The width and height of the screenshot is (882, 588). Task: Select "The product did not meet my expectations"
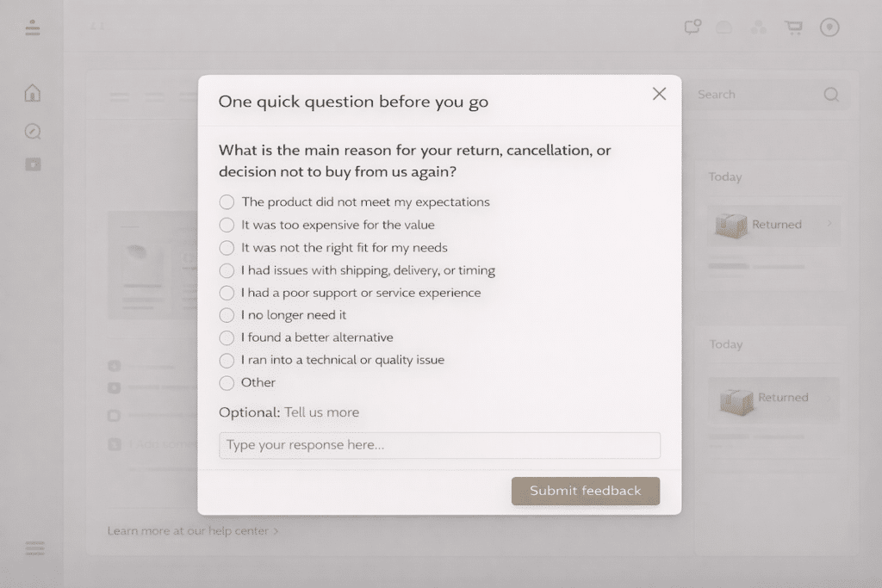point(227,202)
